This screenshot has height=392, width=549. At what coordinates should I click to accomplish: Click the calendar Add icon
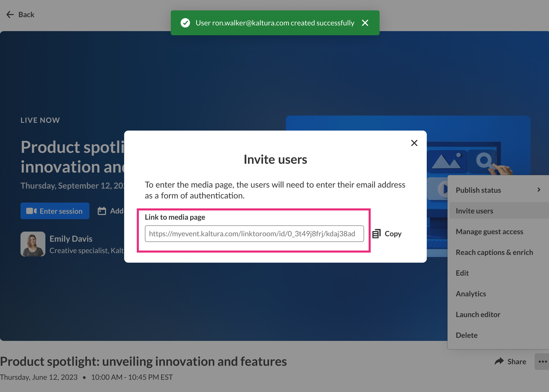(102, 211)
